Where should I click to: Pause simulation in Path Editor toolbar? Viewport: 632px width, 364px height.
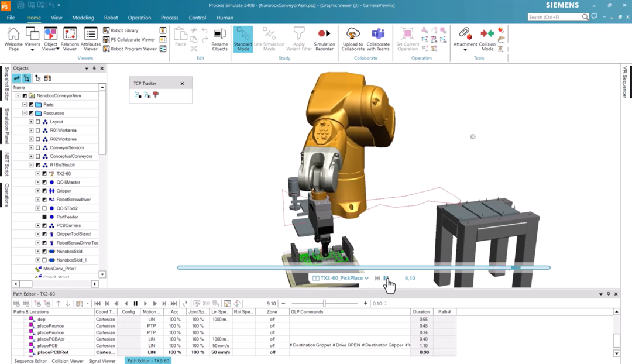coord(135,304)
